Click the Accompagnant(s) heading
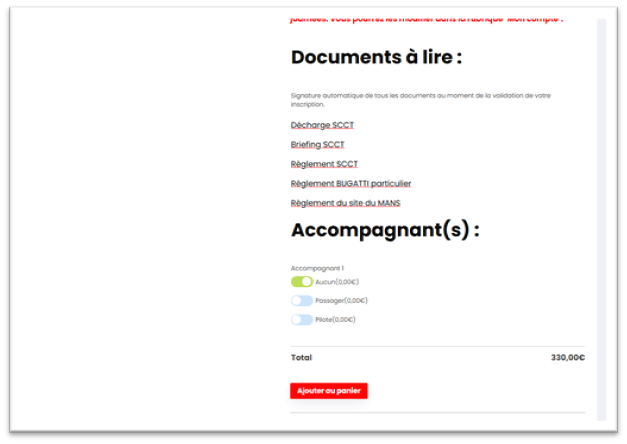The height and width of the screenshot is (444, 627). click(385, 230)
